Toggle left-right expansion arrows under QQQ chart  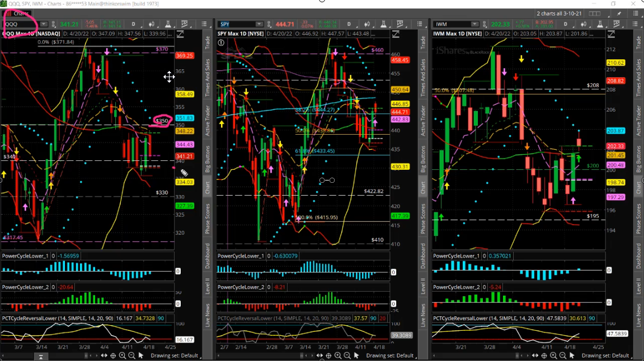pyautogui.click(x=104, y=355)
